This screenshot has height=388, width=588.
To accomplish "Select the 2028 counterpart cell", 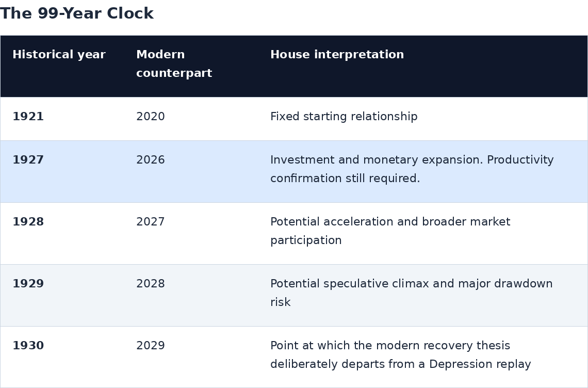I will [x=151, y=284].
